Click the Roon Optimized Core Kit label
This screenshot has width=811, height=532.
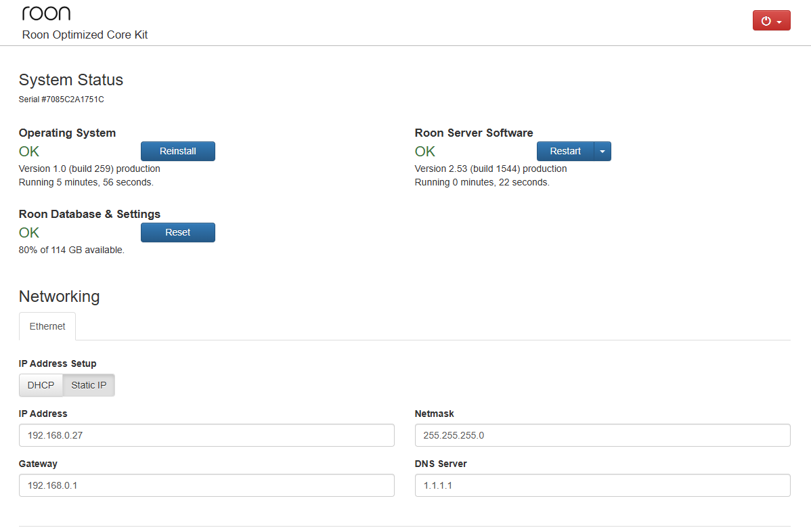(84, 35)
